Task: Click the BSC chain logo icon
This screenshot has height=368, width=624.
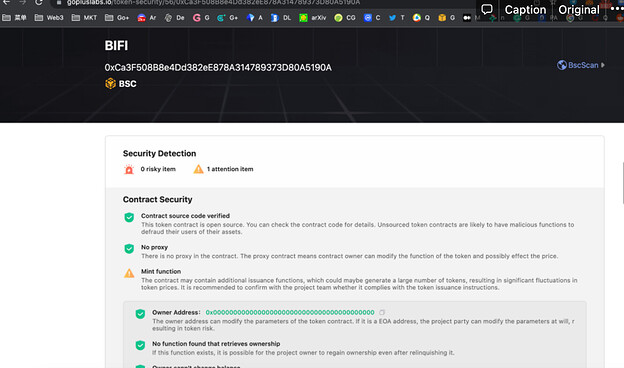Action: click(x=110, y=84)
